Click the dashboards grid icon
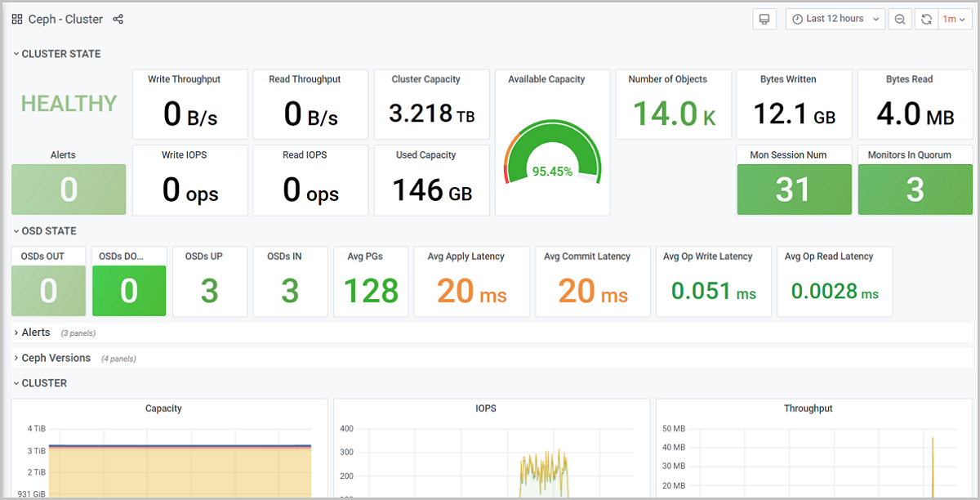980x500 pixels. coord(17,19)
